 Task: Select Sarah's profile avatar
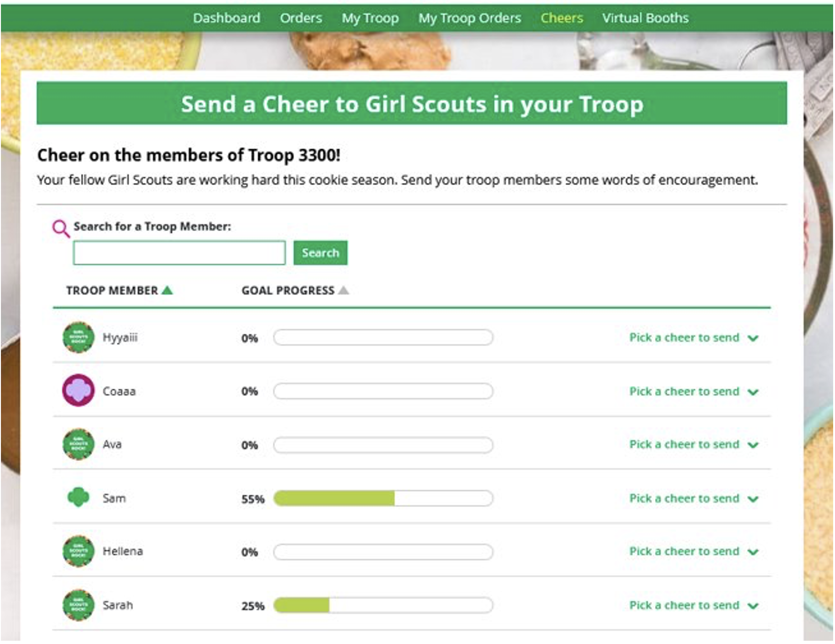coord(78,605)
